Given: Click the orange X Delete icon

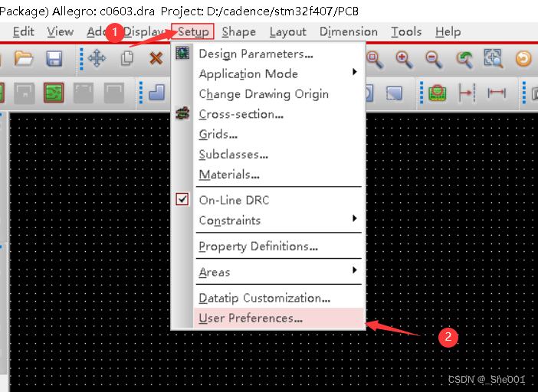Looking at the screenshot, I should click(156, 59).
